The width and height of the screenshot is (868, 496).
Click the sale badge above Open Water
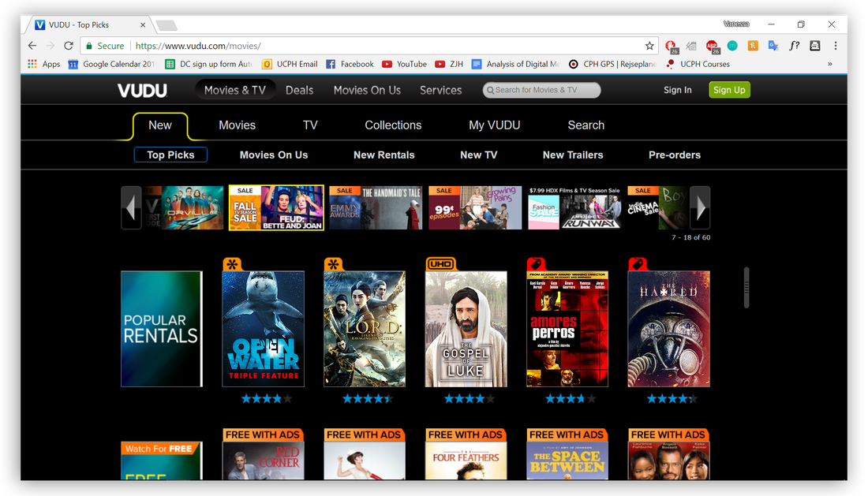coord(232,263)
